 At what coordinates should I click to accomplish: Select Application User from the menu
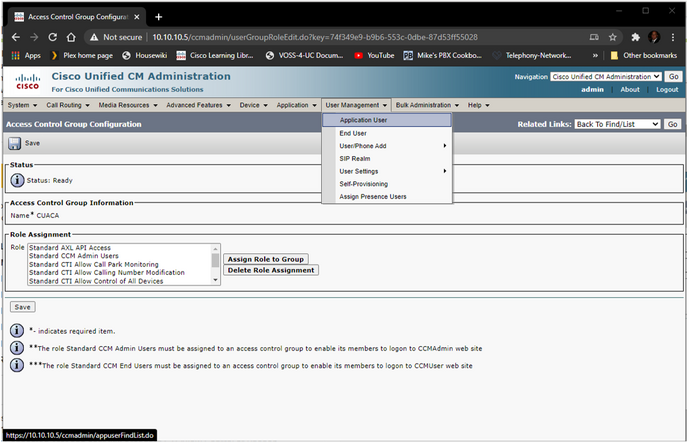pos(387,120)
